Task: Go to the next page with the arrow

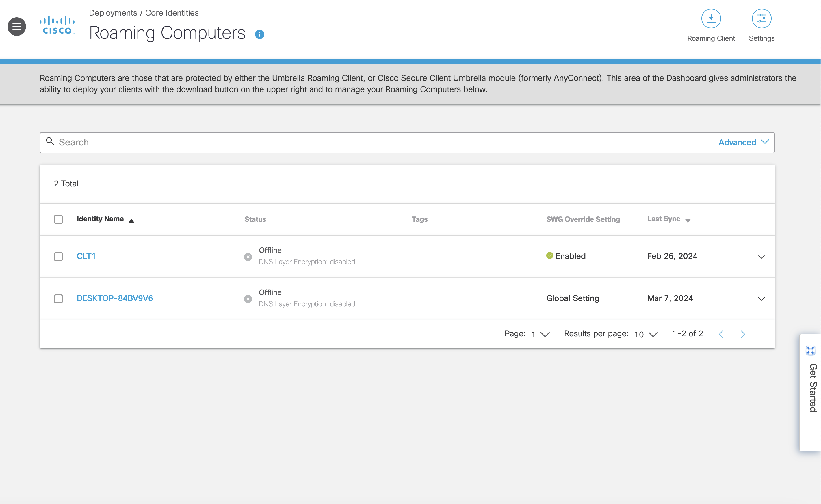Action: (743, 334)
